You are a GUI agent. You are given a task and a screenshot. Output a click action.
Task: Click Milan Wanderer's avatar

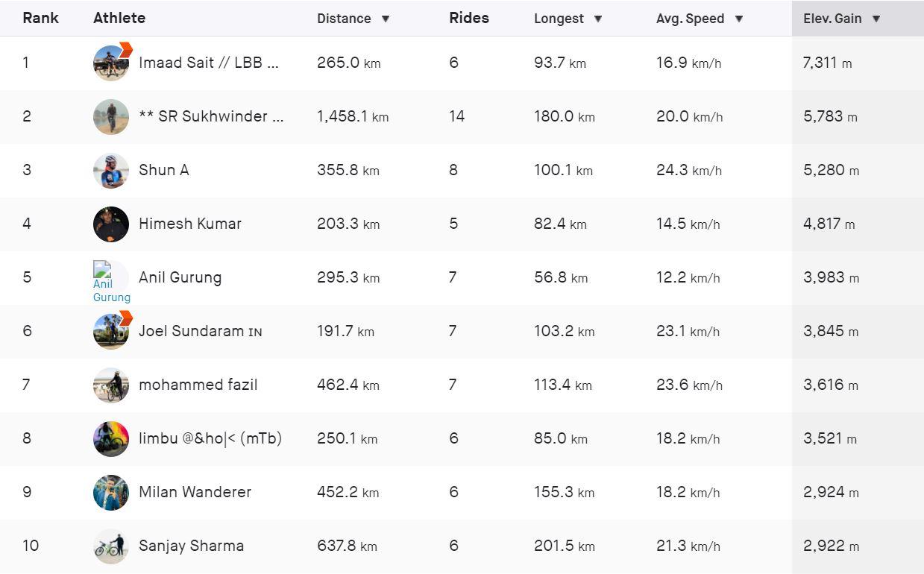point(111,493)
